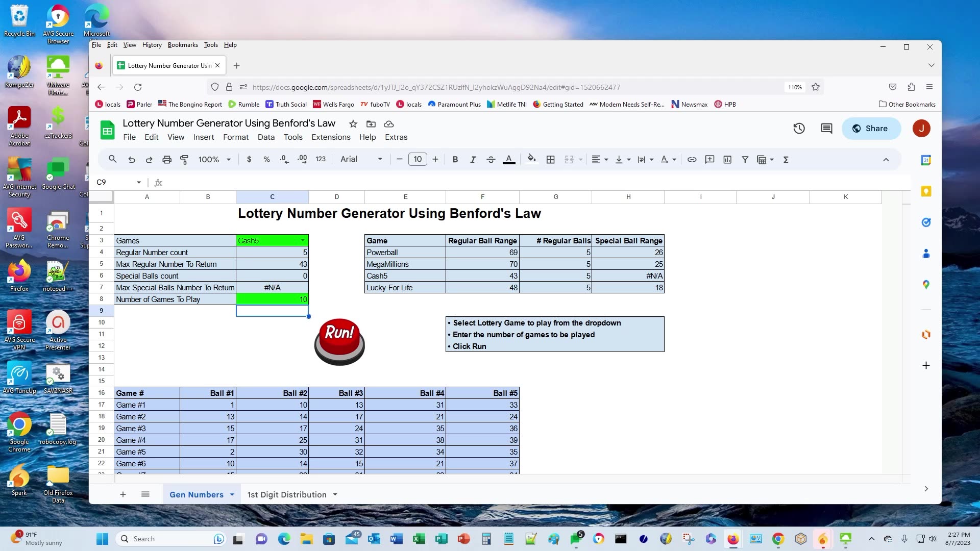The image size is (980, 551).
Task: Open the fill color picker
Action: 531,159
